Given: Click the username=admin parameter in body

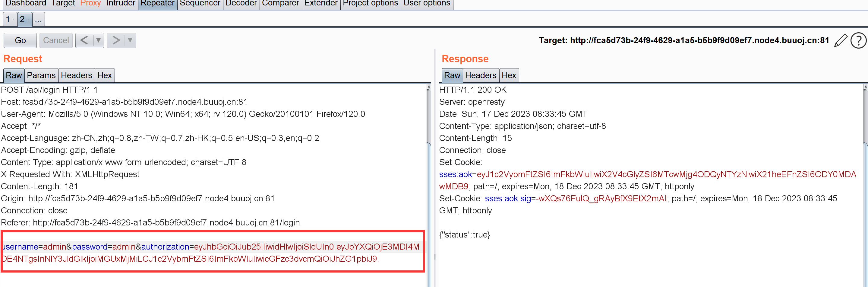Looking at the screenshot, I should coord(34,247).
